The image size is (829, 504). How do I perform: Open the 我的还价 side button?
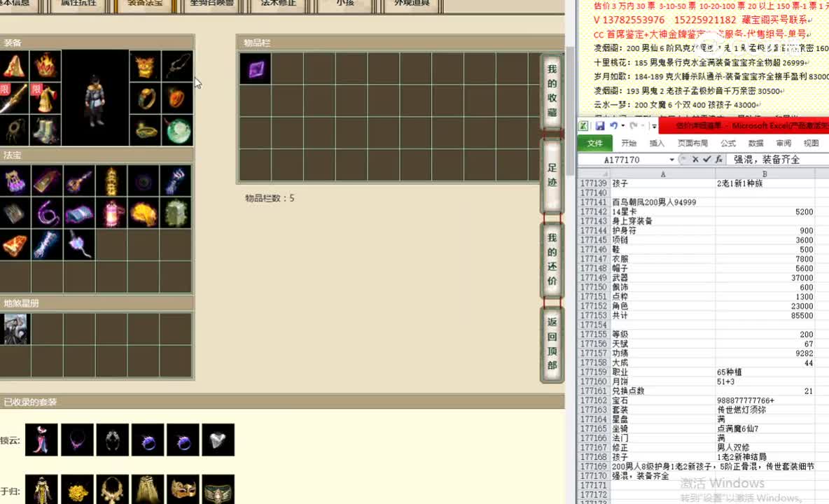tap(552, 259)
